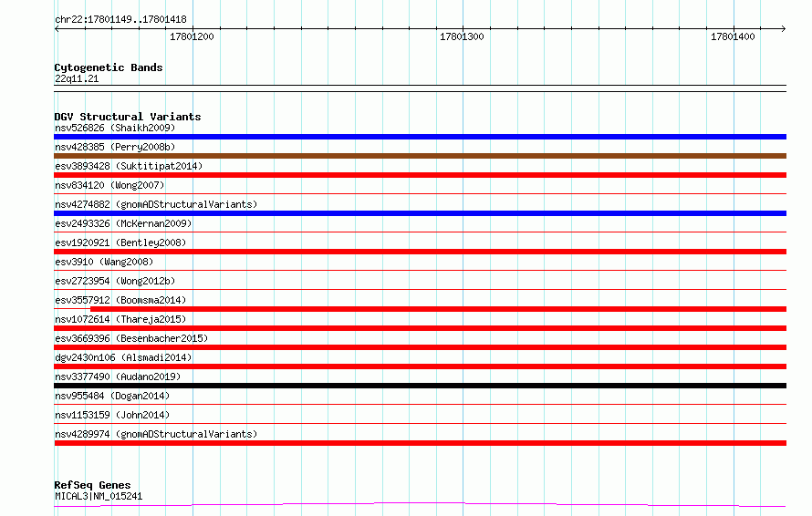812x516 pixels.
Task: Select dgv2430n106 (Alsmadi2014) variant label
Action: [123, 357]
